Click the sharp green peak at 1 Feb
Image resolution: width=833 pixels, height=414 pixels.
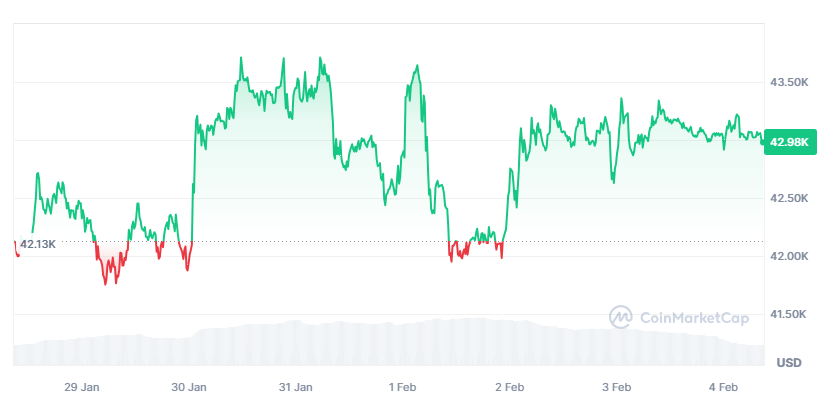[x=416, y=68]
